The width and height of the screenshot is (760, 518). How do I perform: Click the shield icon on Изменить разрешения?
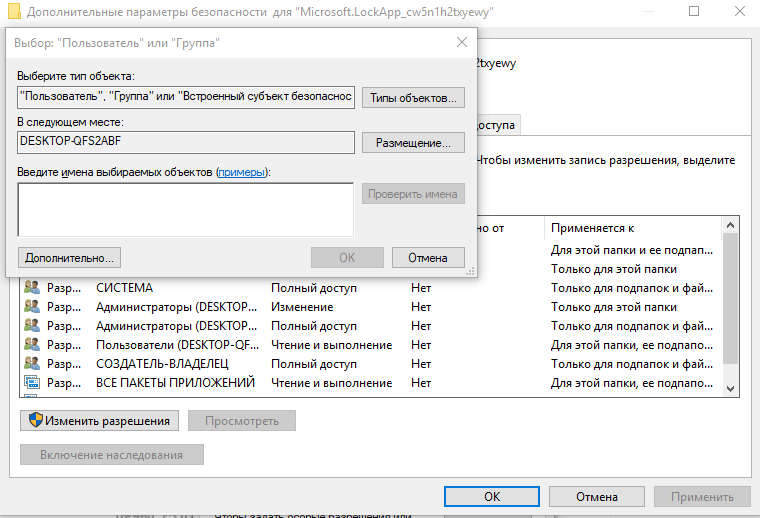36,420
